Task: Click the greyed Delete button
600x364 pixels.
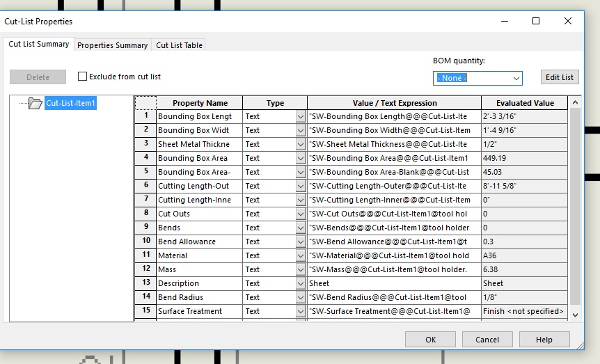Action: [38, 77]
